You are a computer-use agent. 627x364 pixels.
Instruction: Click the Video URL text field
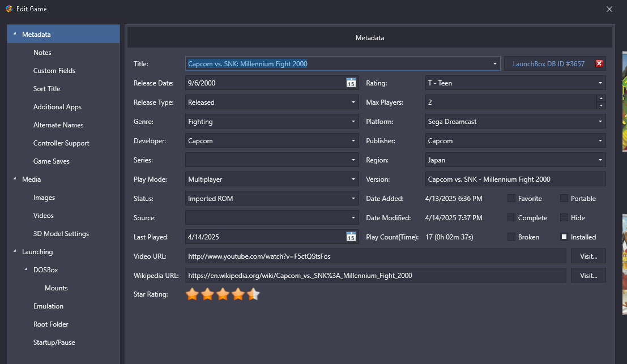pyautogui.click(x=376, y=256)
